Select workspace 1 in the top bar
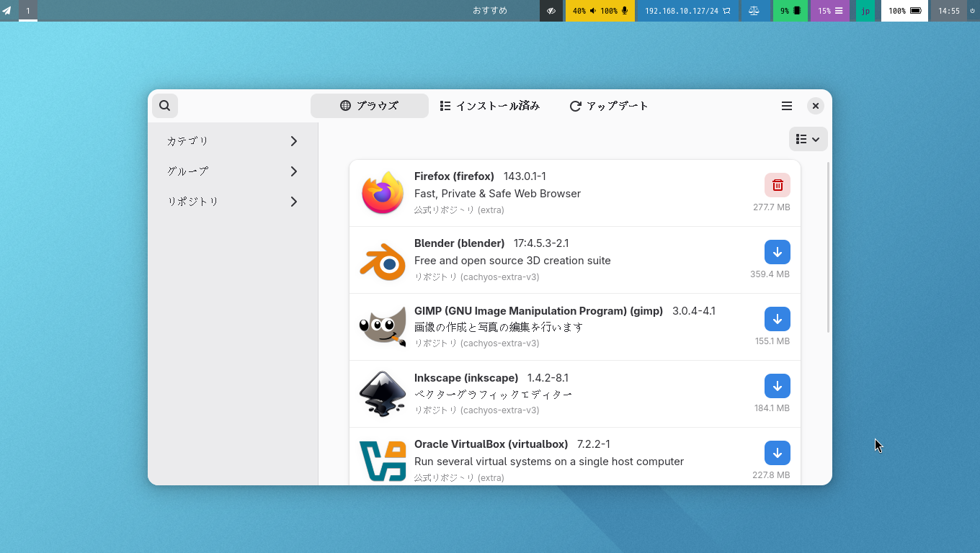The width and height of the screenshot is (980, 553). (28, 11)
